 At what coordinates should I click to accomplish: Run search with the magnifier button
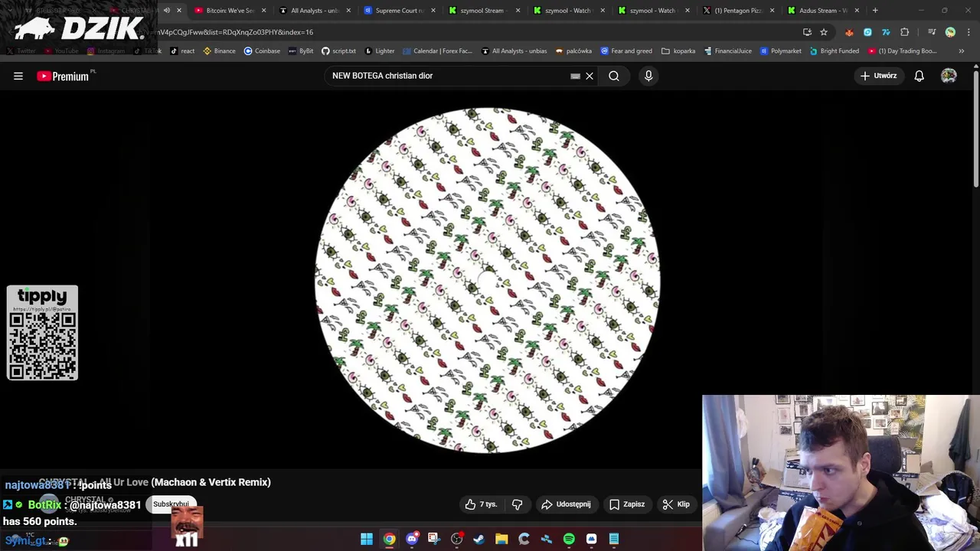(x=614, y=76)
